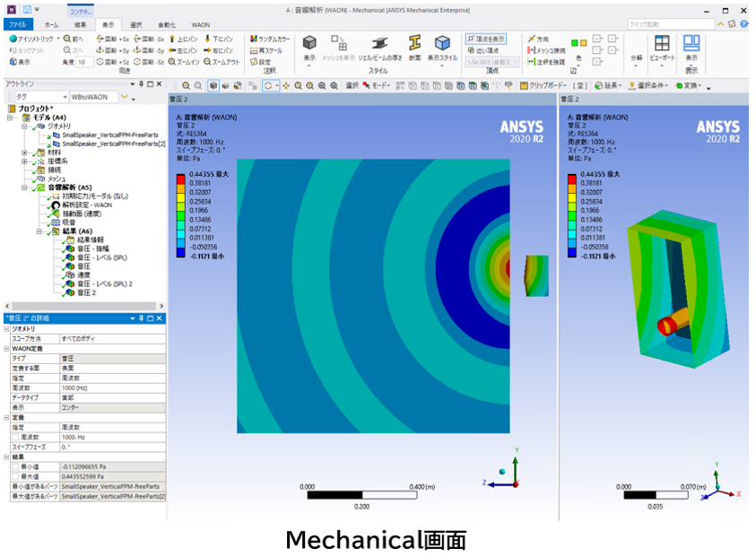
Task: Click the outline horizontal scrollbar
Action: [x=84, y=306]
